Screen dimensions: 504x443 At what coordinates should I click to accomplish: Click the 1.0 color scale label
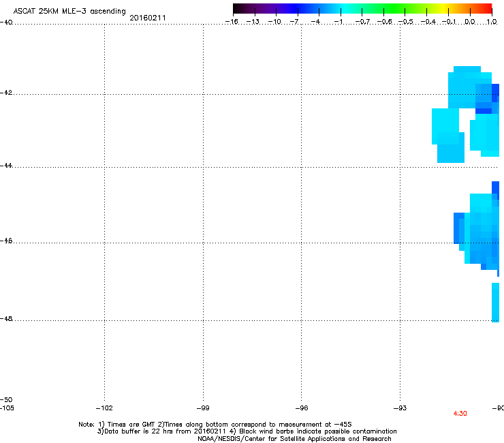492,22
